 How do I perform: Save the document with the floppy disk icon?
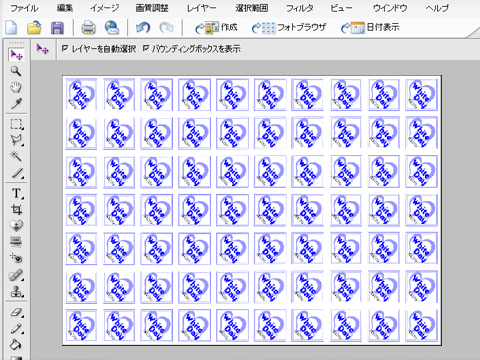tap(57, 28)
